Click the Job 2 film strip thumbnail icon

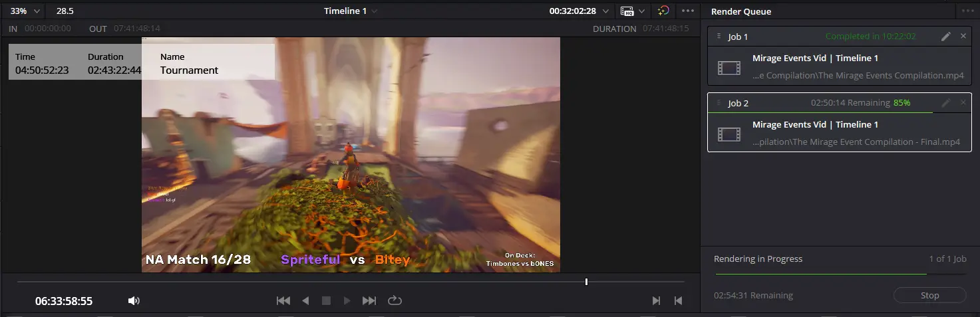729,134
